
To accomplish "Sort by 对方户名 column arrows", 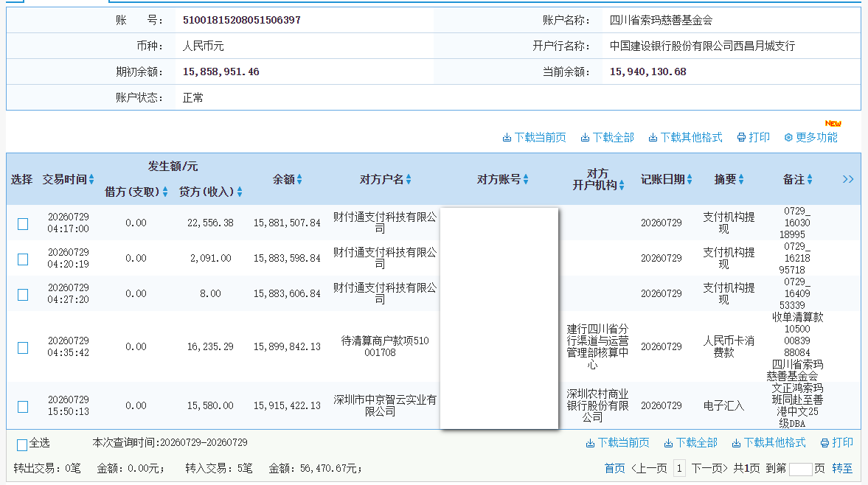I will (x=409, y=179).
